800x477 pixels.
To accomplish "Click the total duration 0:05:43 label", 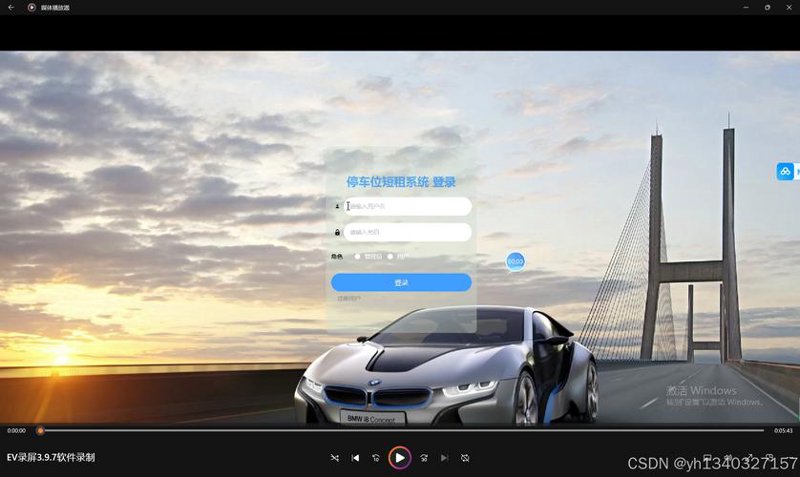I will tap(783, 431).
